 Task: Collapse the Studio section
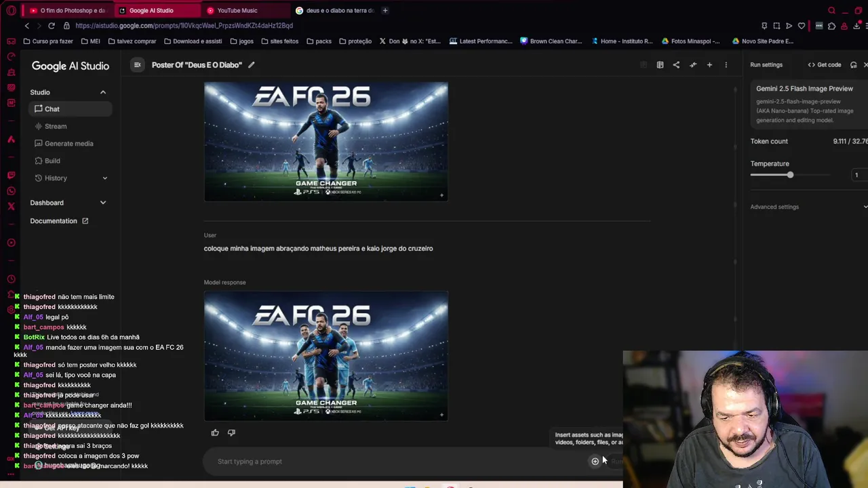tap(103, 92)
